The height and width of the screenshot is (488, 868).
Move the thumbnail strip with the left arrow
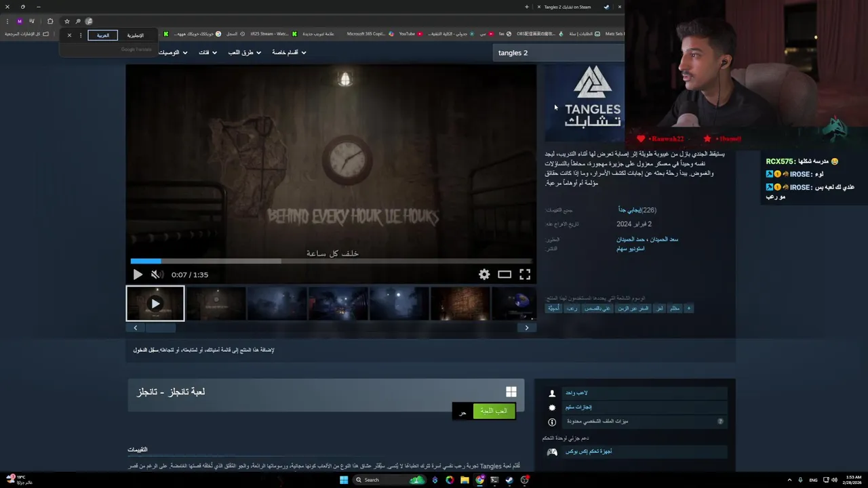135,328
